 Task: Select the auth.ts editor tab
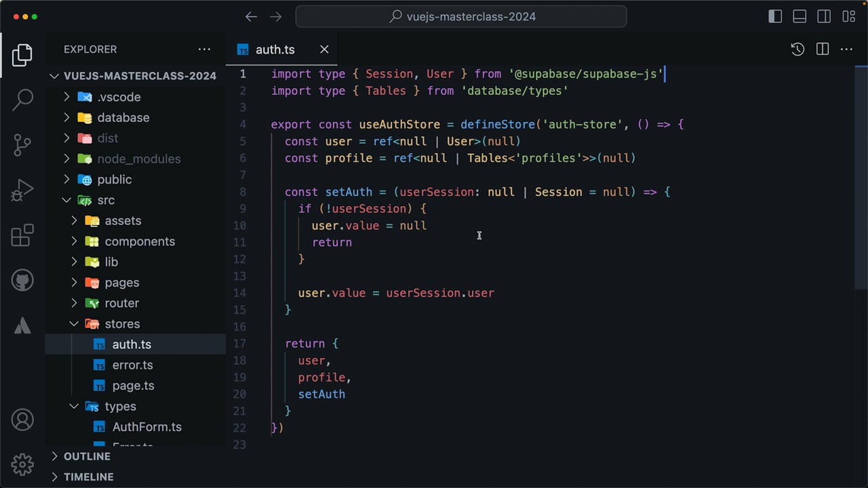click(281, 49)
